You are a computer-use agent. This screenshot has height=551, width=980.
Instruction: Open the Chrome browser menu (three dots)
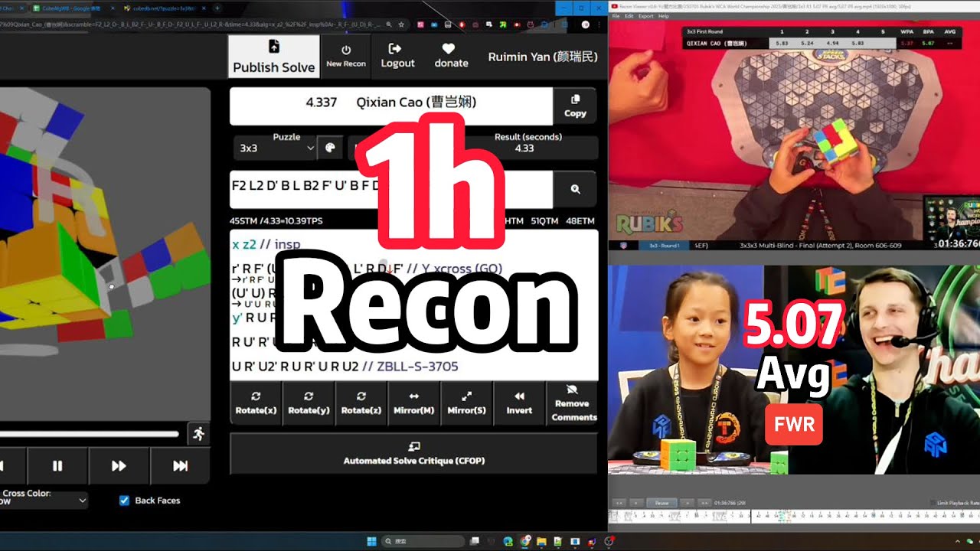tap(599, 24)
